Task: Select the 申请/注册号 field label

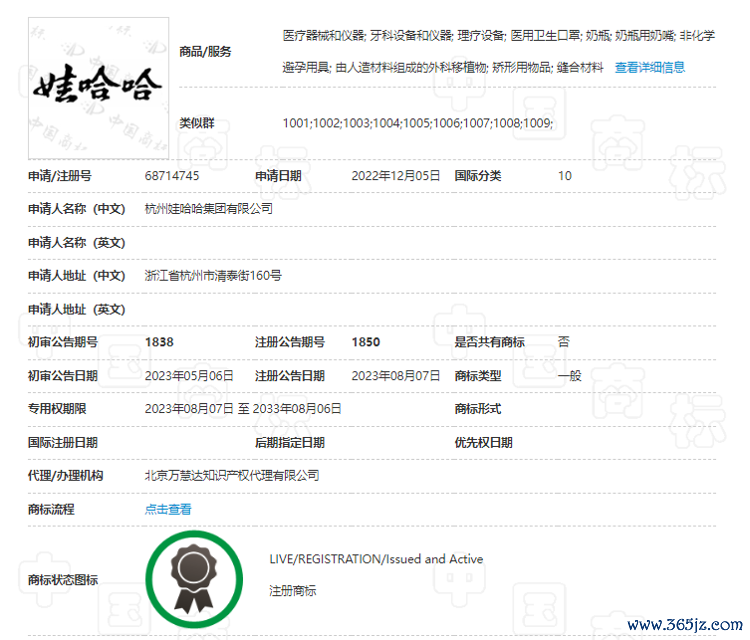Action: click(x=60, y=176)
